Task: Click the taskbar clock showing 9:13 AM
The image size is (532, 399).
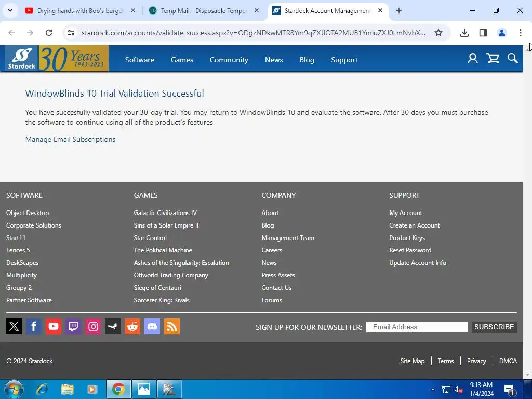Action: 482,389
